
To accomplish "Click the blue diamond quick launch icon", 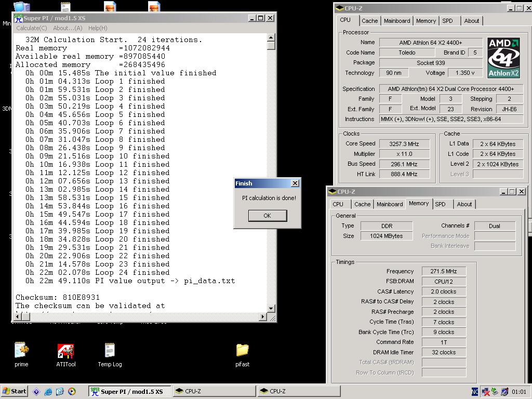I will coord(36,392).
